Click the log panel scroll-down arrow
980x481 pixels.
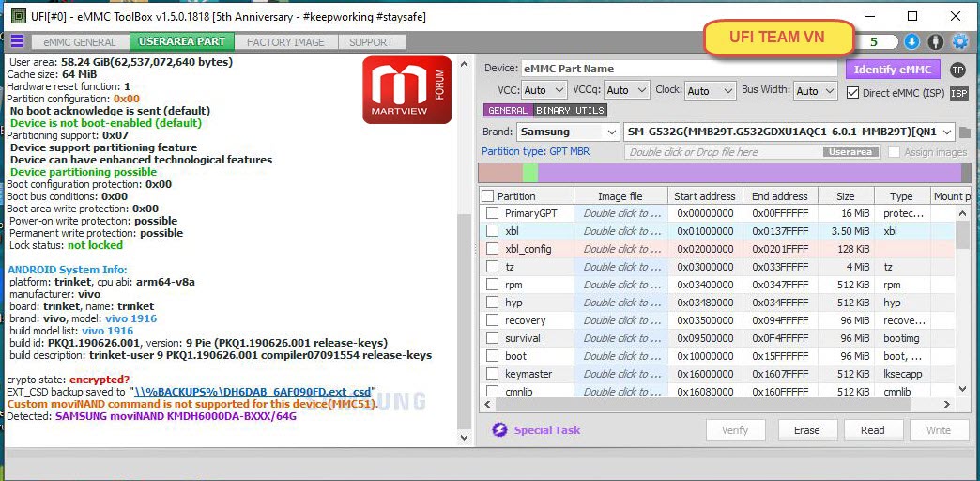(x=464, y=437)
